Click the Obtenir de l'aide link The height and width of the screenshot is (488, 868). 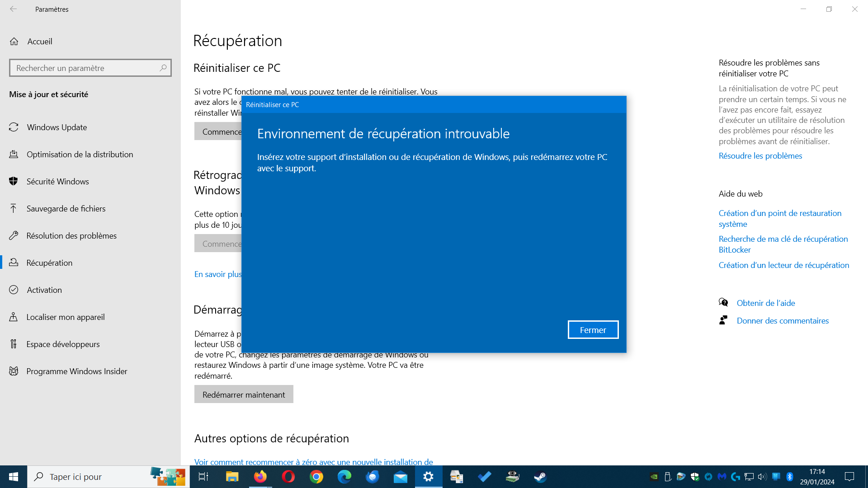point(765,303)
